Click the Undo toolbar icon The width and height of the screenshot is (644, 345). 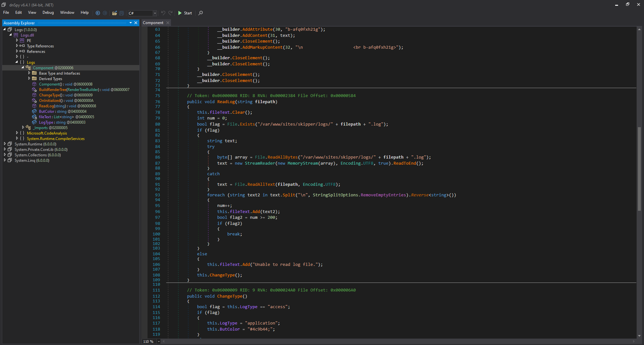[163, 13]
